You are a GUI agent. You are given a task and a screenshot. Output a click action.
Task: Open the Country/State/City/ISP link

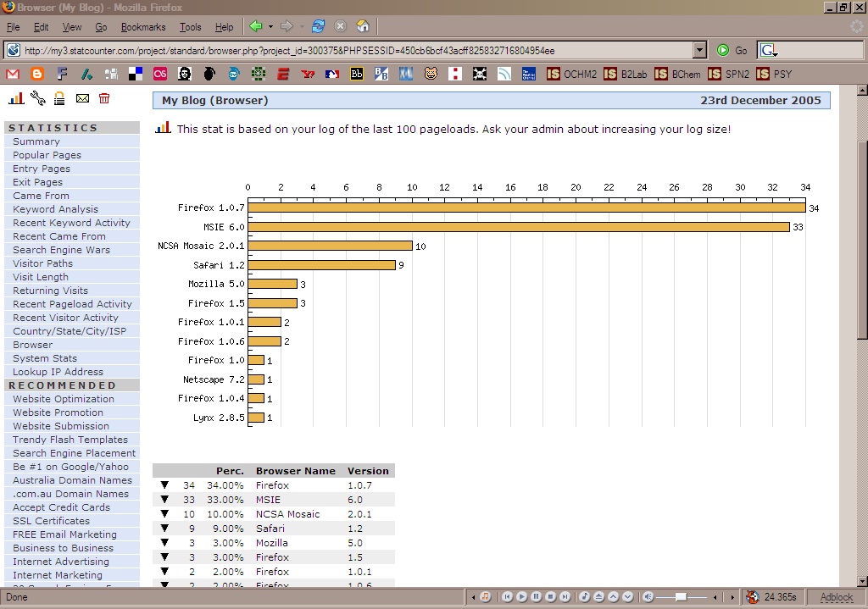pos(70,331)
